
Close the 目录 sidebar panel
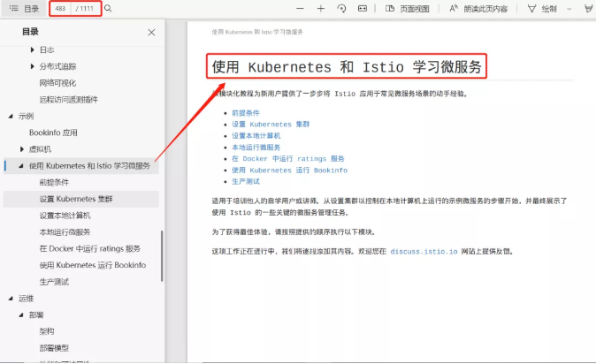tap(151, 33)
